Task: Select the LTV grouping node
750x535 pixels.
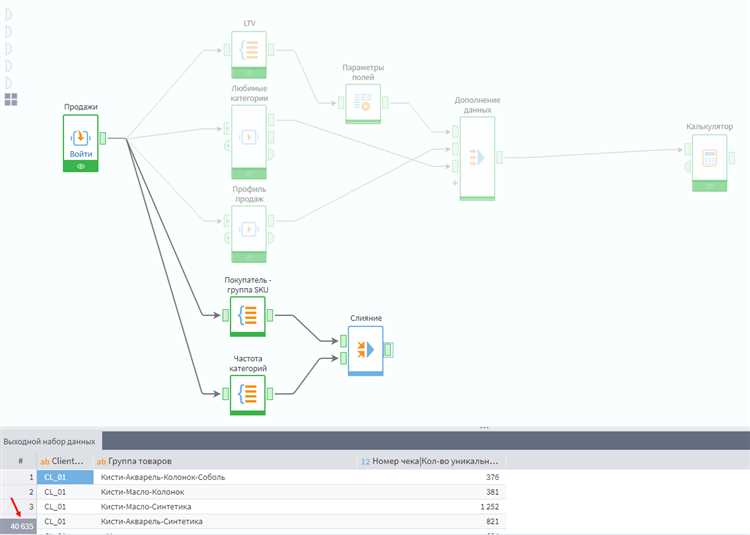Action: pos(249,55)
